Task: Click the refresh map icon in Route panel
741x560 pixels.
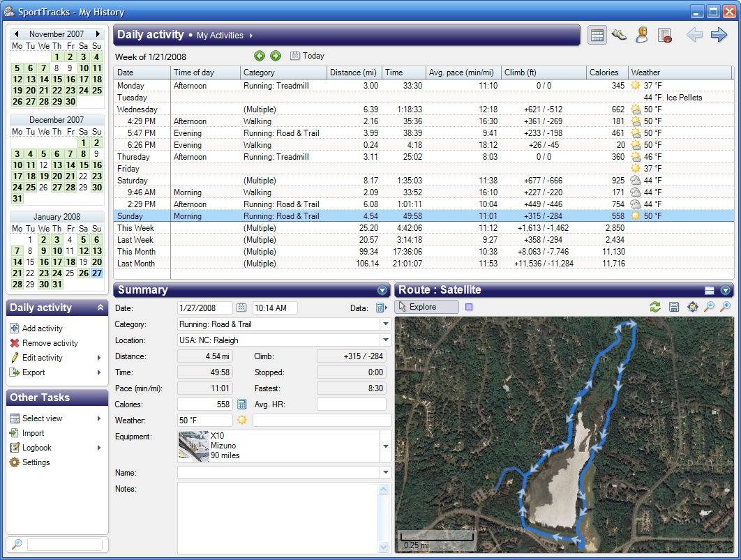Action: (x=654, y=307)
